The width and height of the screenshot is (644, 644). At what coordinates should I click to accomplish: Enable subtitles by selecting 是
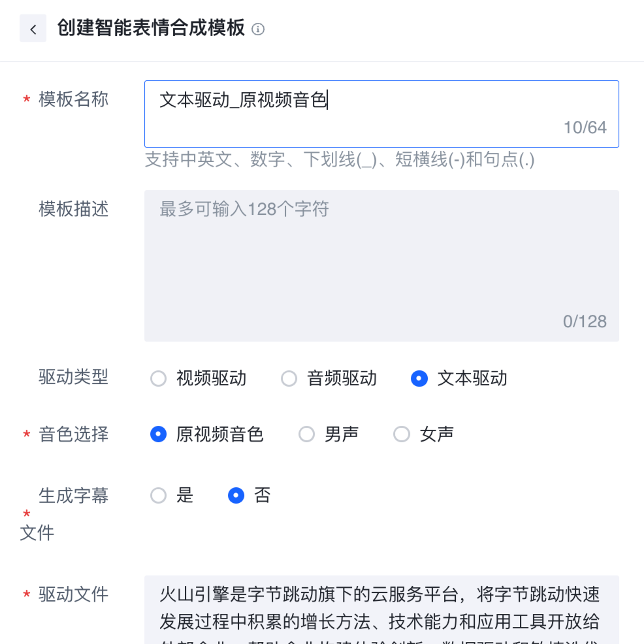[x=159, y=496]
